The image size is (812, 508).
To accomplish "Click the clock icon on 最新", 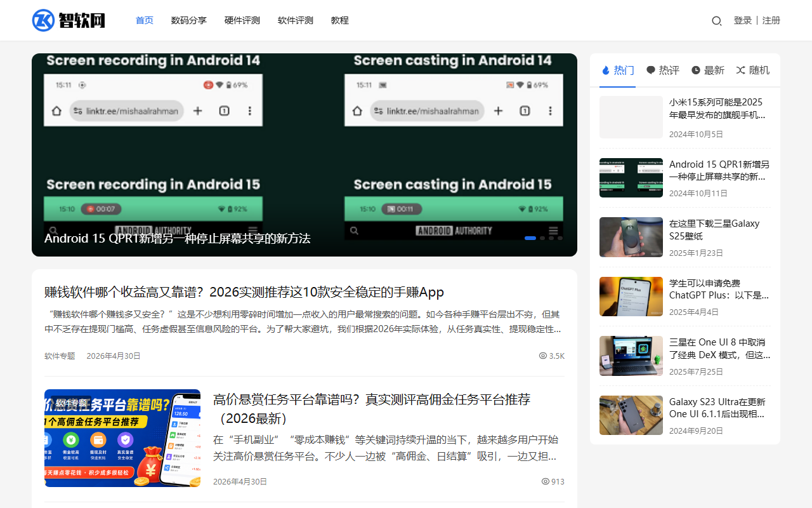I will click(696, 70).
